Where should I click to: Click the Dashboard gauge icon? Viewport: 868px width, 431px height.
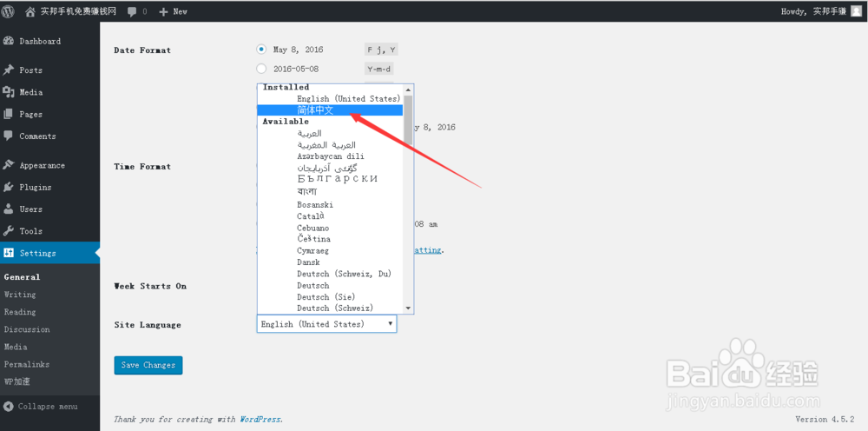tap(9, 41)
